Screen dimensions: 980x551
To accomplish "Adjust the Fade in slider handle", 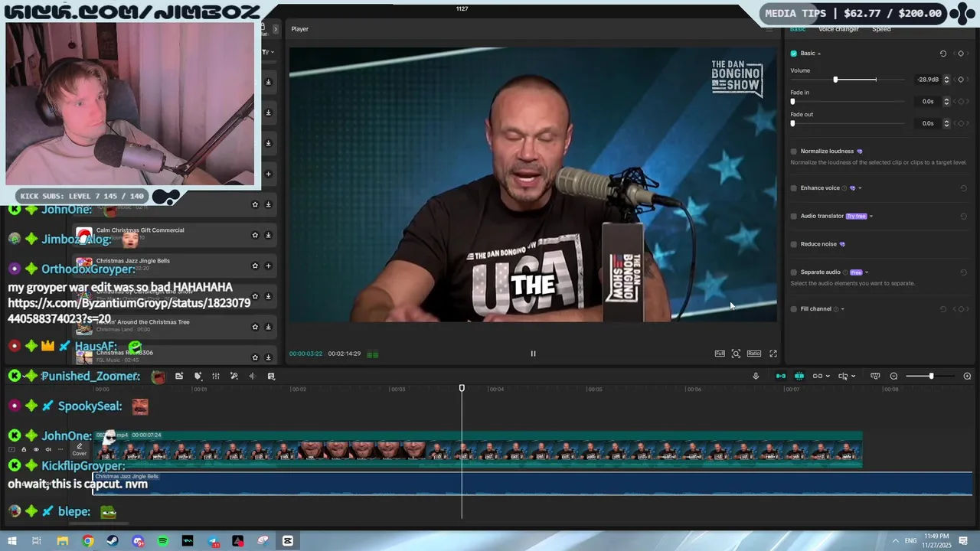I will (792, 101).
